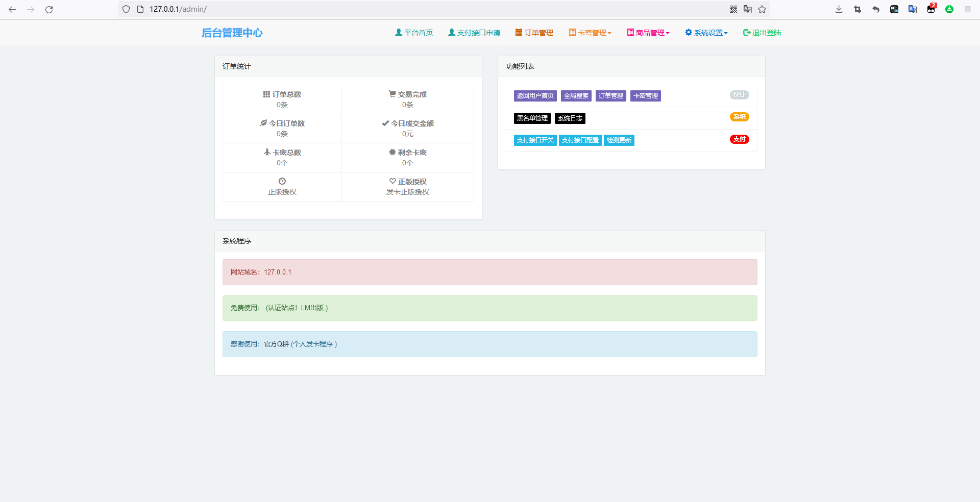Click the clock icon above 正版授权

coord(282,181)
